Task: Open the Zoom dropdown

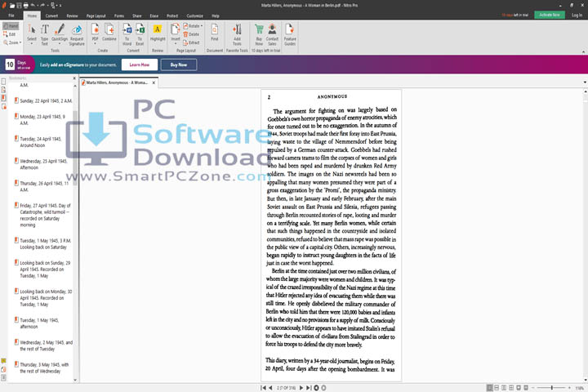Action: pyautogui.click(x=11, y=42)
